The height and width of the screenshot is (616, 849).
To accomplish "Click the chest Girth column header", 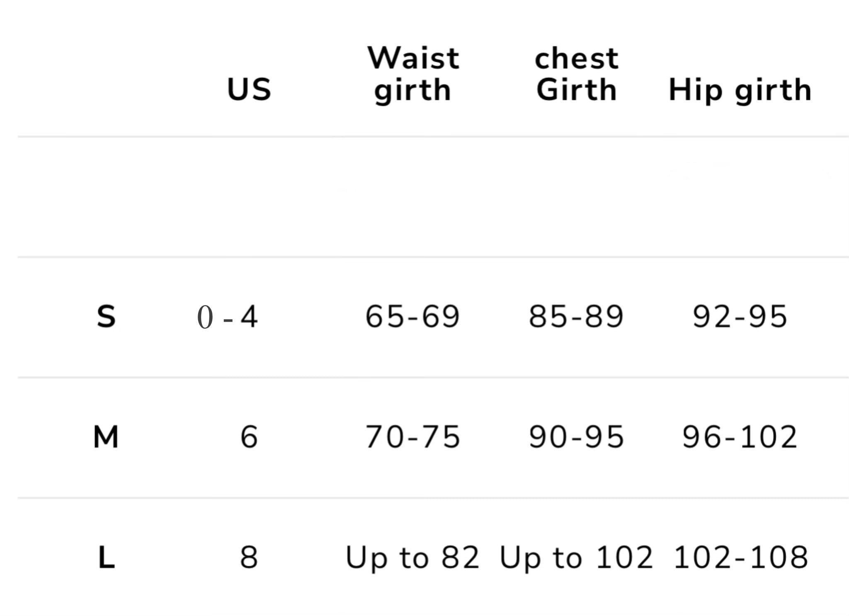I will [x=577, y=74].
